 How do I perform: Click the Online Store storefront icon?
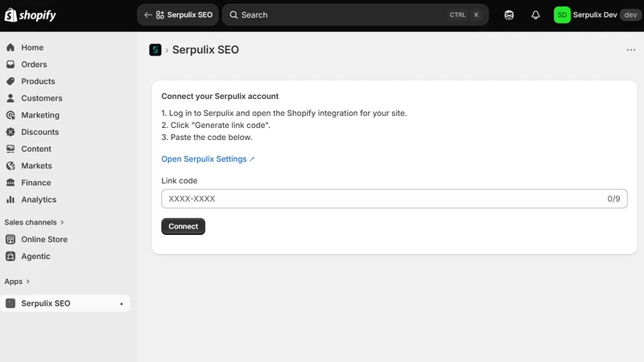pyautogui.click(x=10, y=239)
